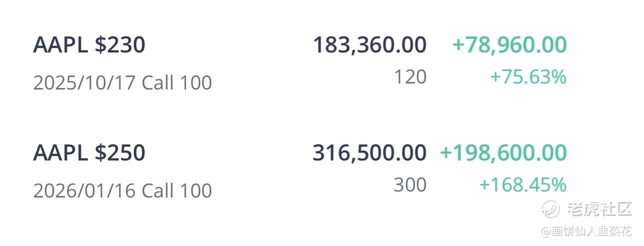Click the +75.63% return percentage

(528, 77)
